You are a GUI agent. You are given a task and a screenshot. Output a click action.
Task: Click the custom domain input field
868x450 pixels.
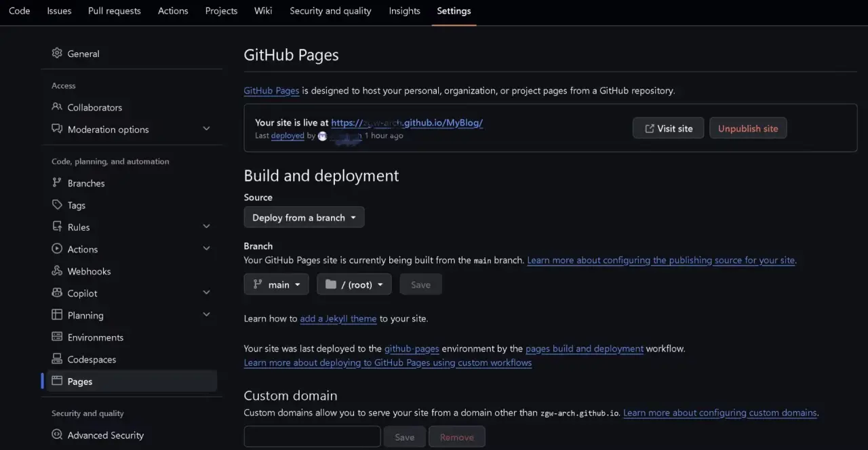[312, 437]
